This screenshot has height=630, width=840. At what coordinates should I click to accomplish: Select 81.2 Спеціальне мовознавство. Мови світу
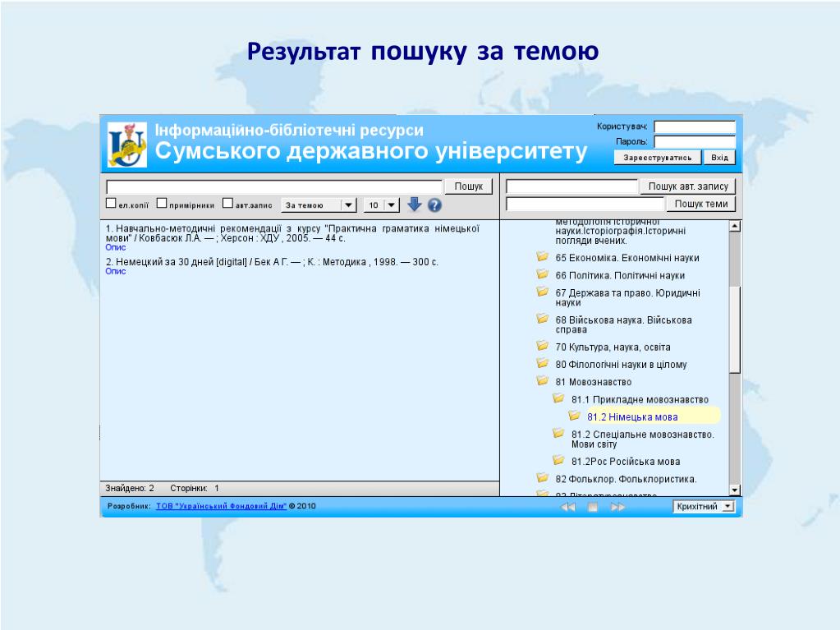[x=642, y=439]
